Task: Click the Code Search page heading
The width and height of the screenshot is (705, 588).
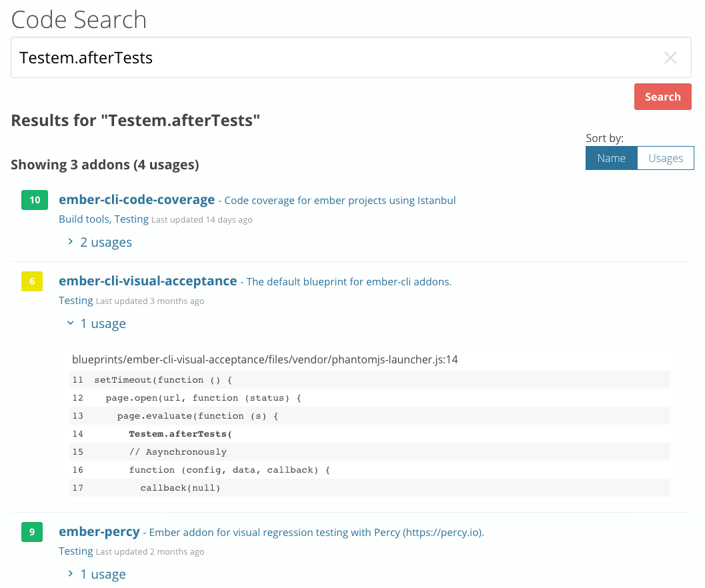Action: (x=79, y=20)
